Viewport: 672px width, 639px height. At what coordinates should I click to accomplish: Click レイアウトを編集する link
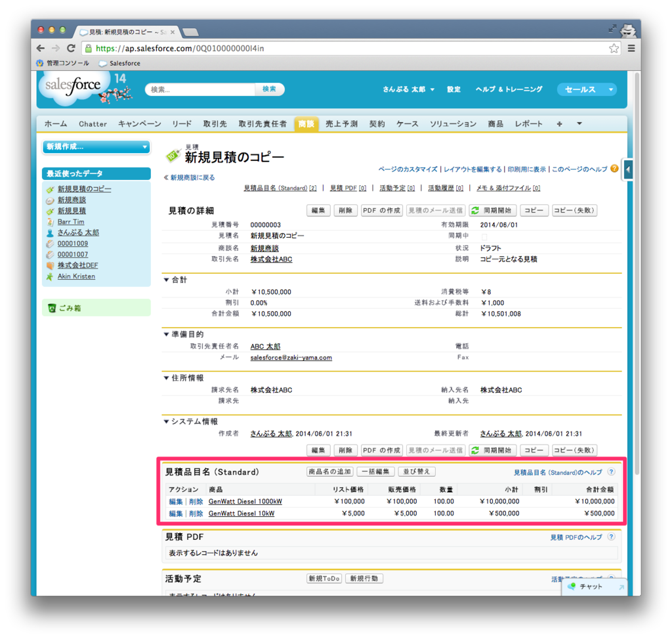(472, 169)
